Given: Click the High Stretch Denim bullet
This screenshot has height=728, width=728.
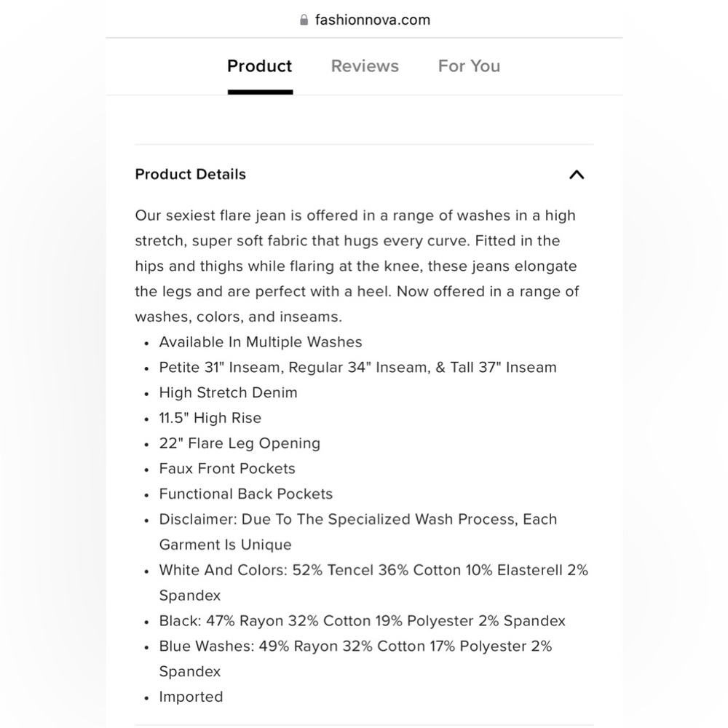Looking at the screenshot, I should [228, 393].
